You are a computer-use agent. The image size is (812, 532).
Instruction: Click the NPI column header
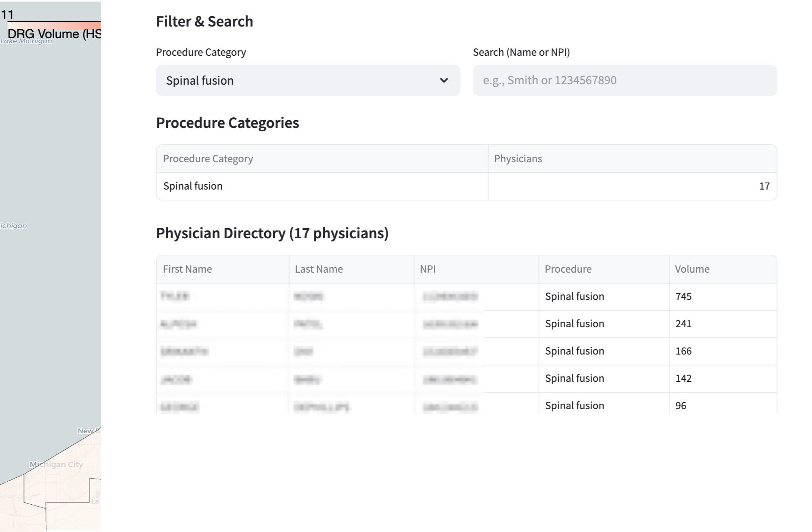(427, 269)
